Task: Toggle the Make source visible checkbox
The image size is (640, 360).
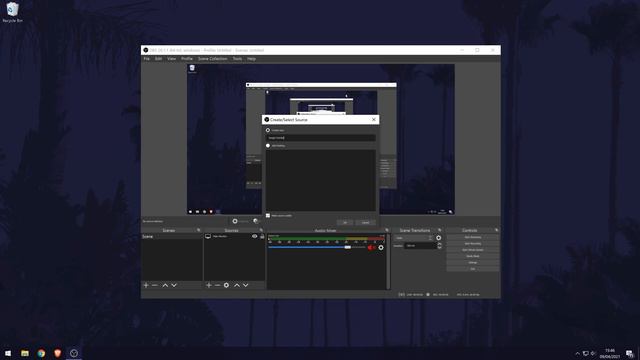Action: point(268,216)
